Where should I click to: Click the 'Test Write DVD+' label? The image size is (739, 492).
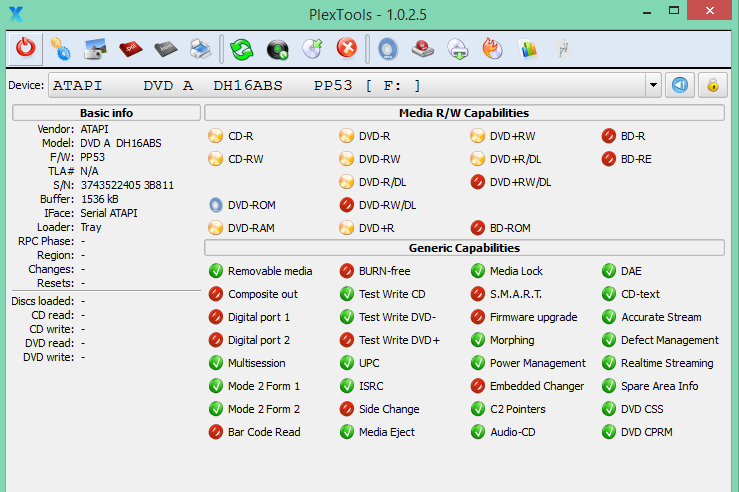click(x=399, y=340)
